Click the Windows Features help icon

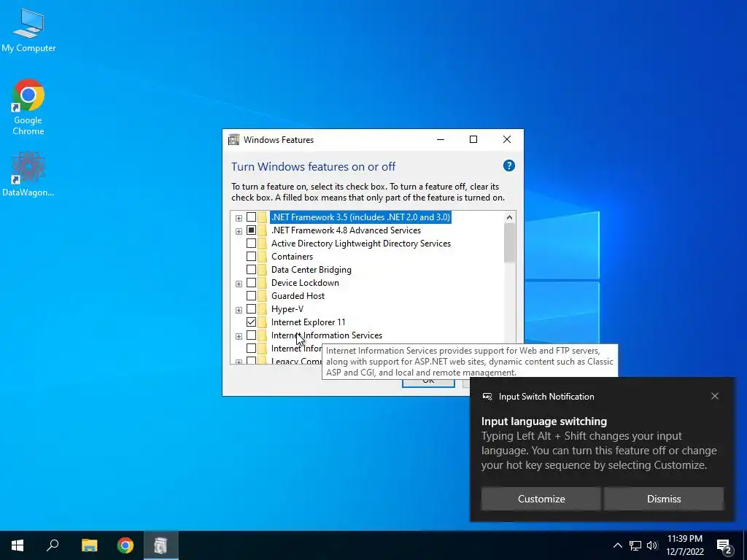point(508,166)
